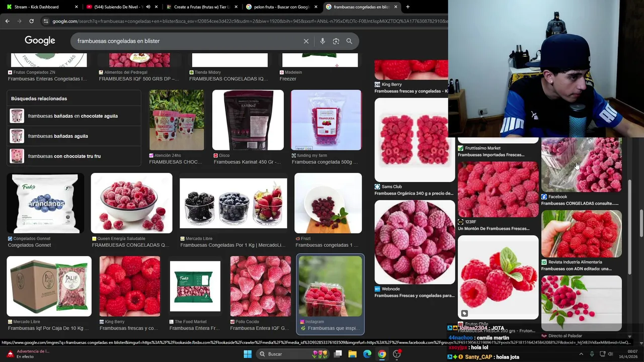Open Frambuesas Iqf Por Caja De 10 Kg image
Viewport: 644px width, 362px height.
(x=49, y=286)
